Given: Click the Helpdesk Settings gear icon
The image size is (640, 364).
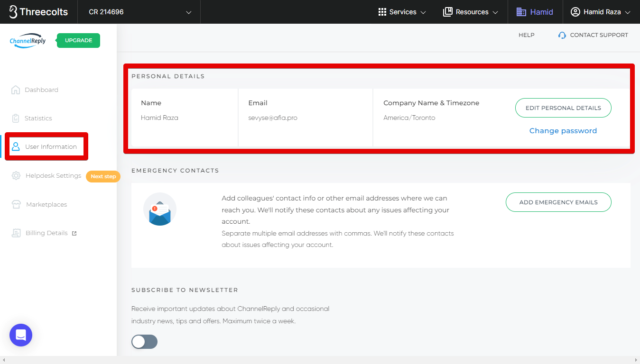Looking at the screenshot, I should pyautogui.click(x=16, y=176).
